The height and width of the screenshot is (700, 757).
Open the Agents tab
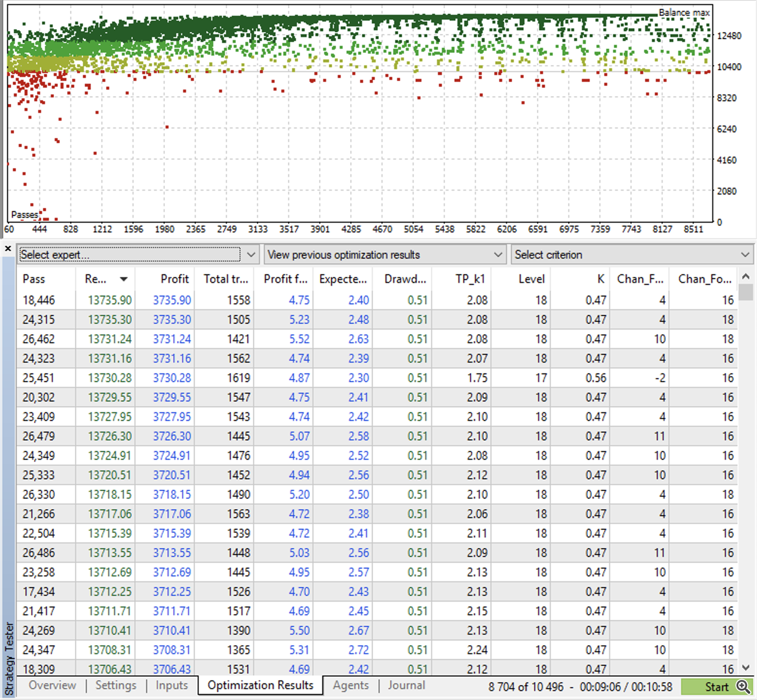click(351, 685)
